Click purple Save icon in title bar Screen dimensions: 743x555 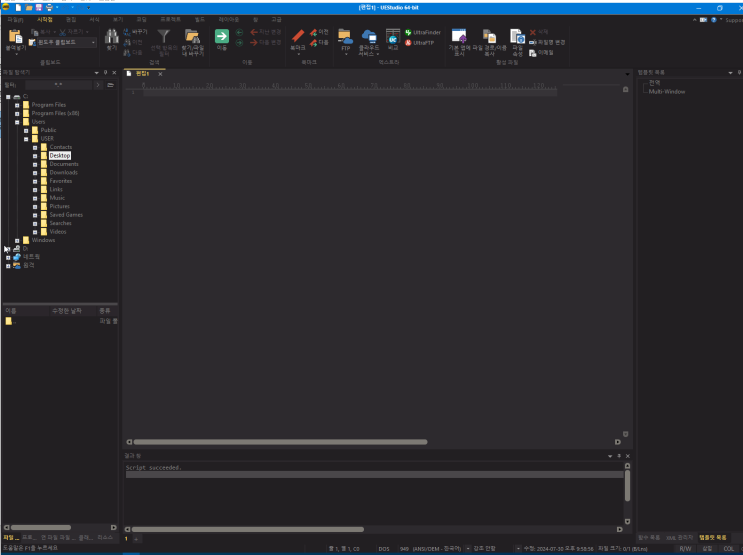click(x=39, y=8)
